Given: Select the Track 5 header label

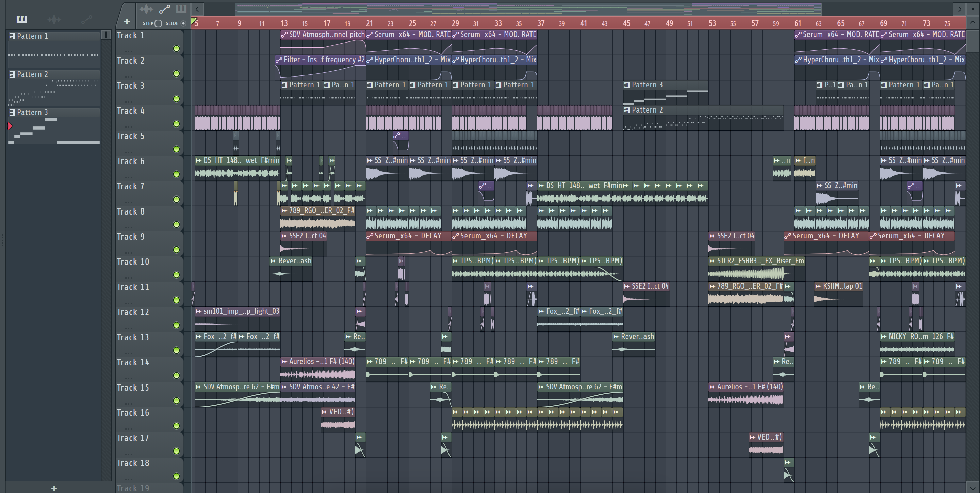Looking at the screenshot, I should click(x=130, y=136).
